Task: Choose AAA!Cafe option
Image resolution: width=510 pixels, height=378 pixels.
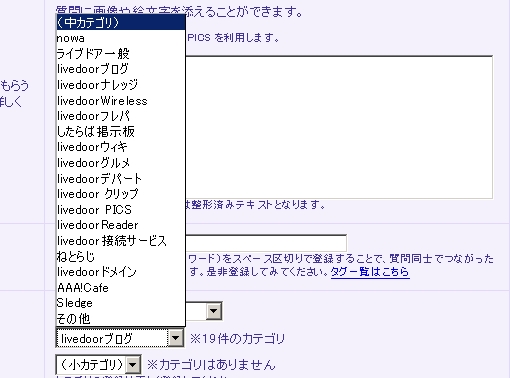Action: click(121, 288)
